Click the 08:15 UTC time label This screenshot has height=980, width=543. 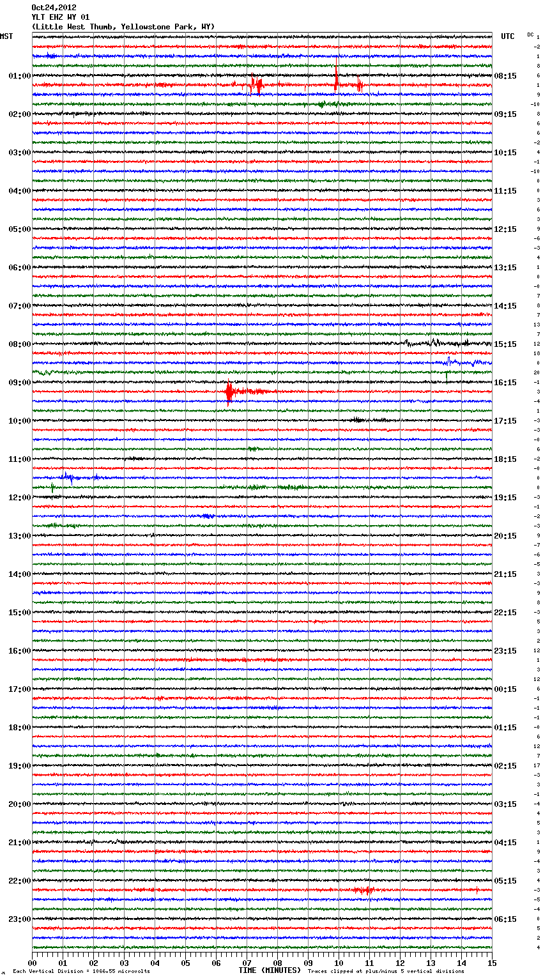(x=505, y=76)
